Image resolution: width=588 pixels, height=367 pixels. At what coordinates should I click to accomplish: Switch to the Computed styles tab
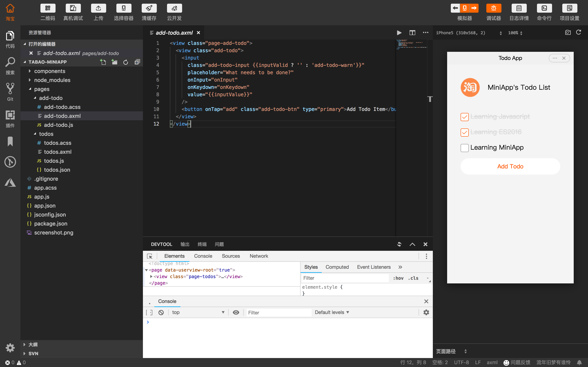(337, 267)
